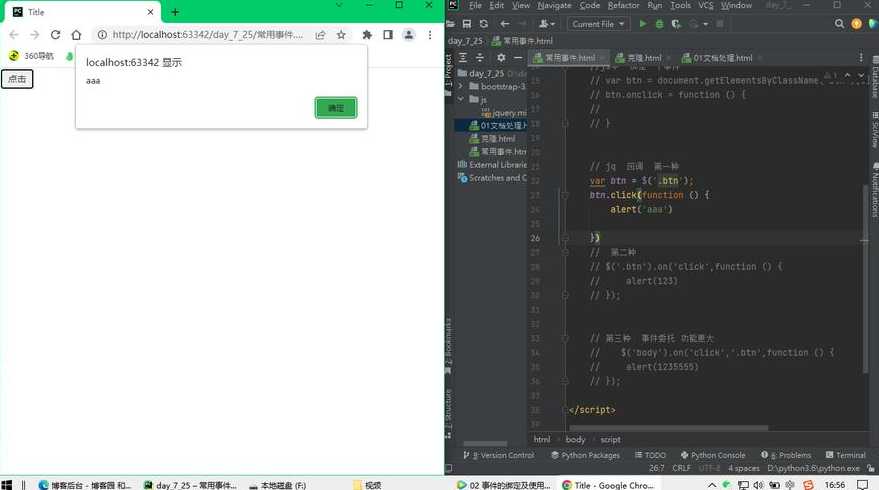Image resolution: width=879 pixels, height=490 pixels.
Task: Start debugging with the bug icon
Action: 659,24
